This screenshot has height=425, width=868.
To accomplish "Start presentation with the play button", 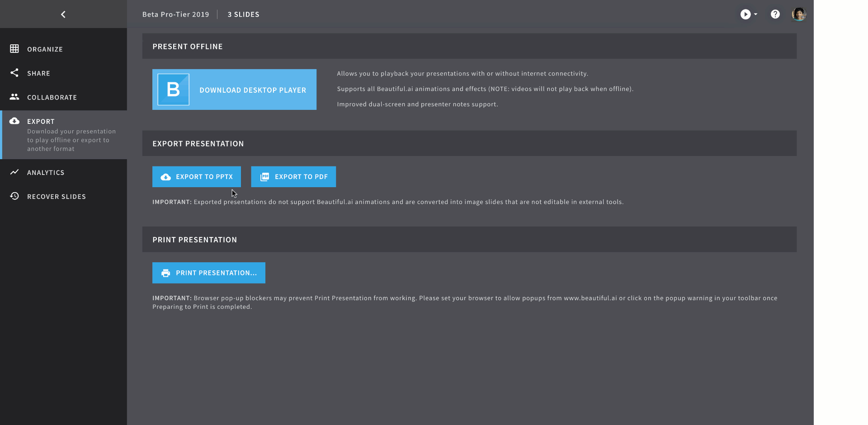I will click(745, 14).
